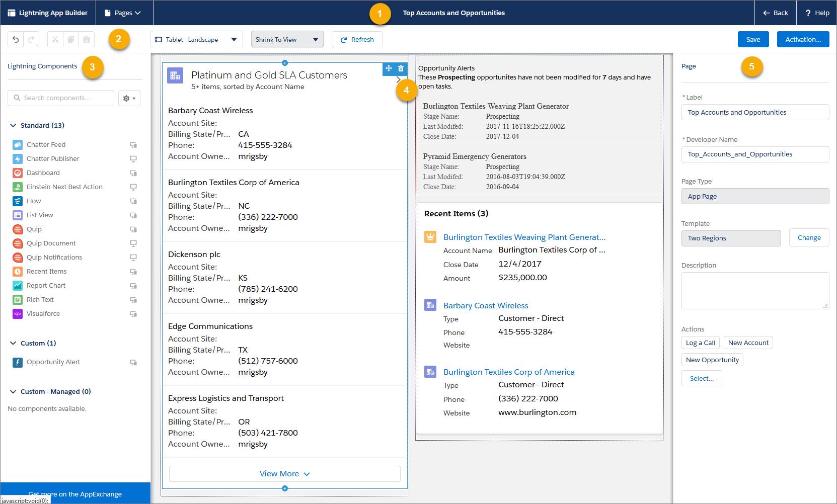Open Barbary Coast Wireless recent item link
Image resolution: width=837 pixels, height=504 pixels.
486,305
